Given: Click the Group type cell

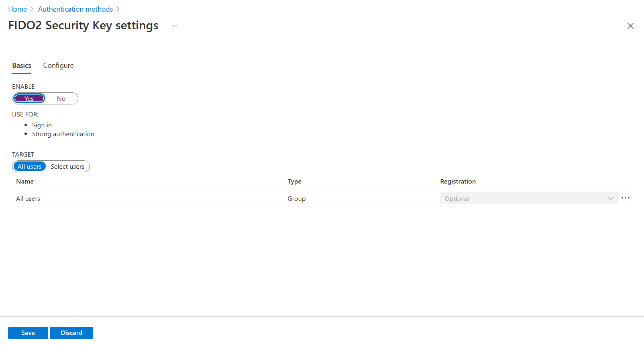Looking at the screenshot, I should (x=296, y=198).
